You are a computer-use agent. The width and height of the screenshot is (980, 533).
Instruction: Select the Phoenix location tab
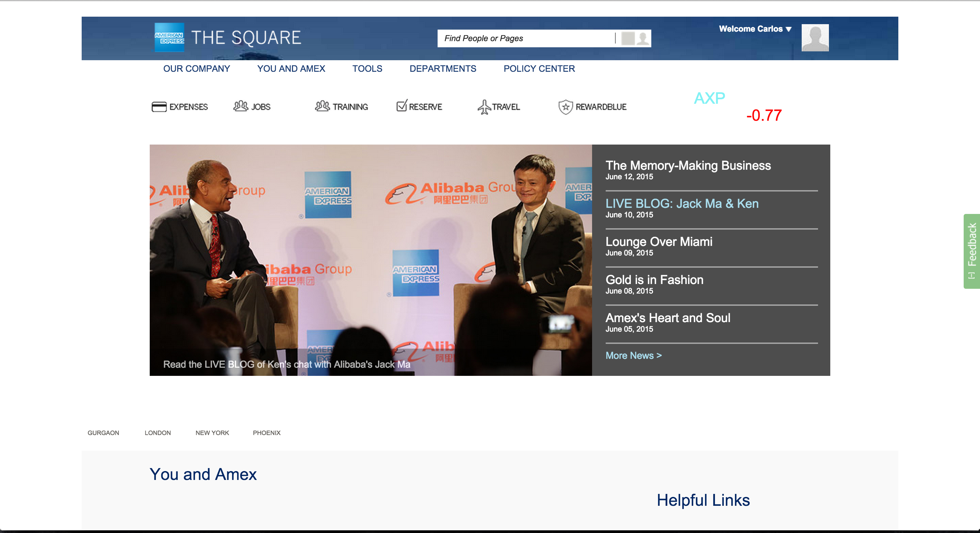tap(267, 433)
